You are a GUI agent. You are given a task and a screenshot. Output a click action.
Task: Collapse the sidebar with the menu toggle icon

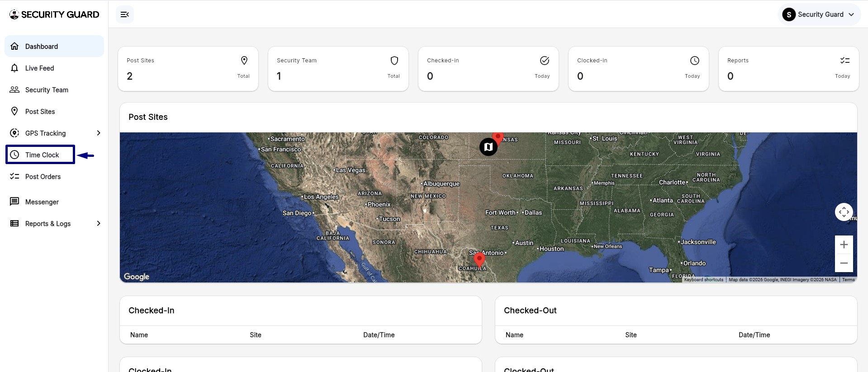[125, 14]
